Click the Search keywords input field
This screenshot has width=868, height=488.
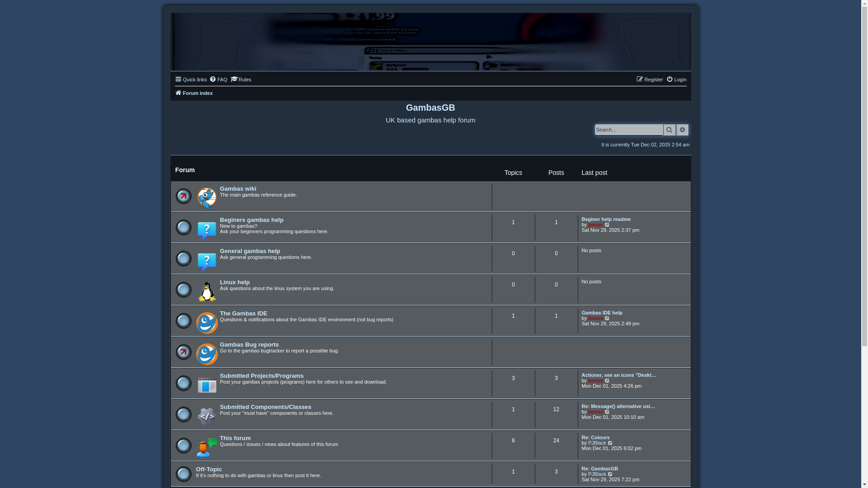[x=628, y=130]
